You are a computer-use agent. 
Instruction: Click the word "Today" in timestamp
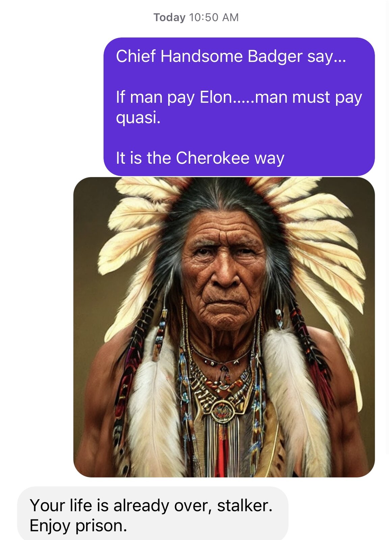pos(169,17)
